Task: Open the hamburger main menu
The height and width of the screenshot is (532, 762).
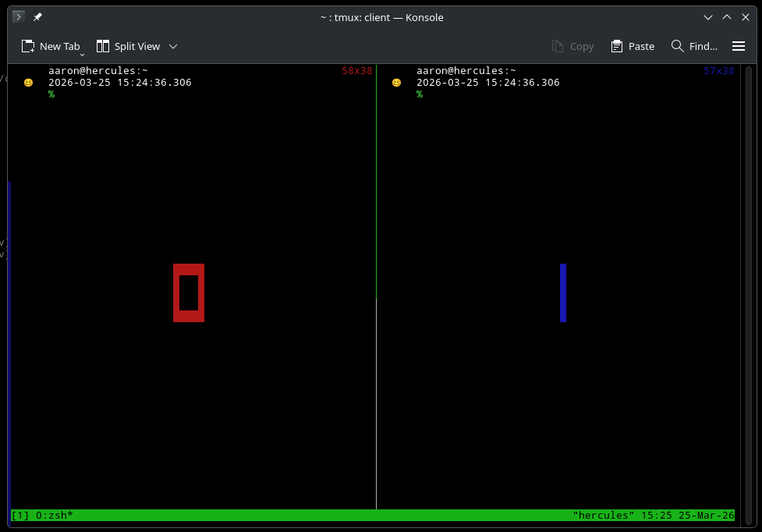Action: 739,47
